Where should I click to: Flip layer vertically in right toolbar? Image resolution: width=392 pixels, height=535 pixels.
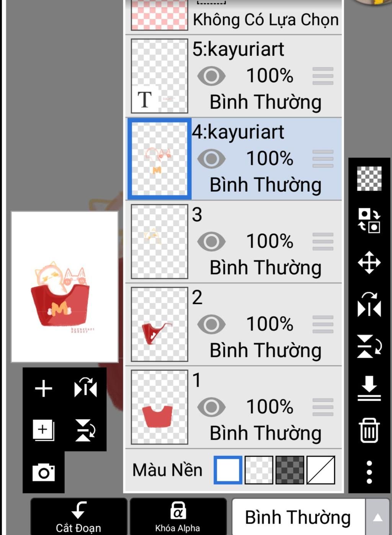pos(369,346)
